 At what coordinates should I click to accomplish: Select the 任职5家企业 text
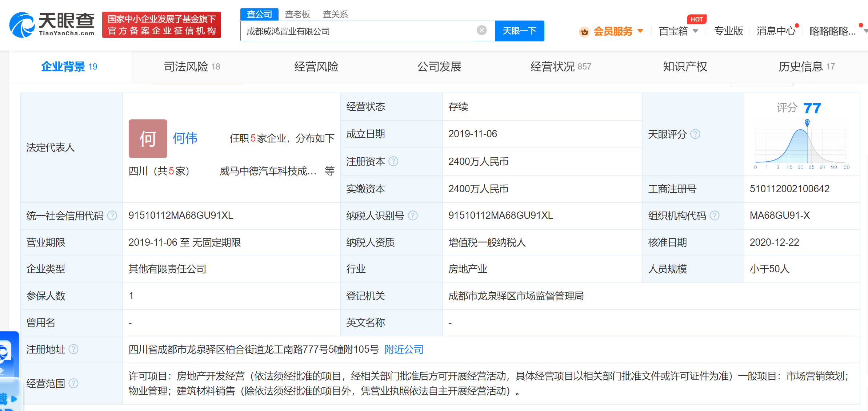pyautogui.click(x=258, y=138)
